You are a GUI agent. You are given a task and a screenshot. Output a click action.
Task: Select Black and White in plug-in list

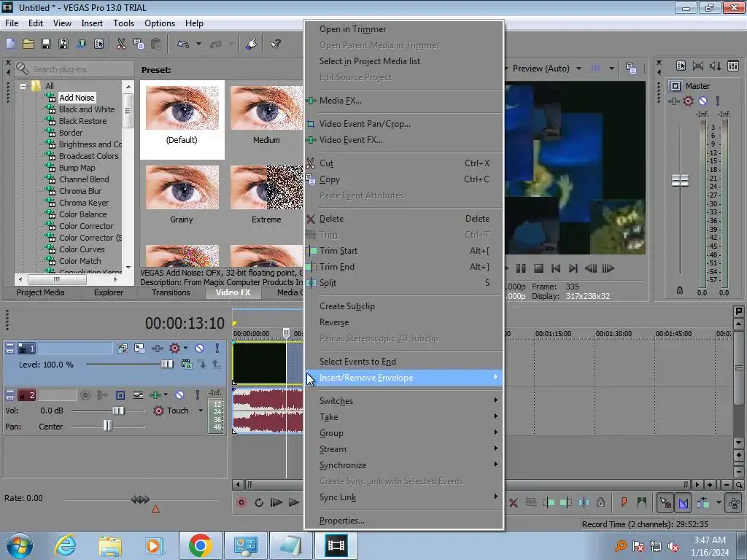(x=86, y=109)
